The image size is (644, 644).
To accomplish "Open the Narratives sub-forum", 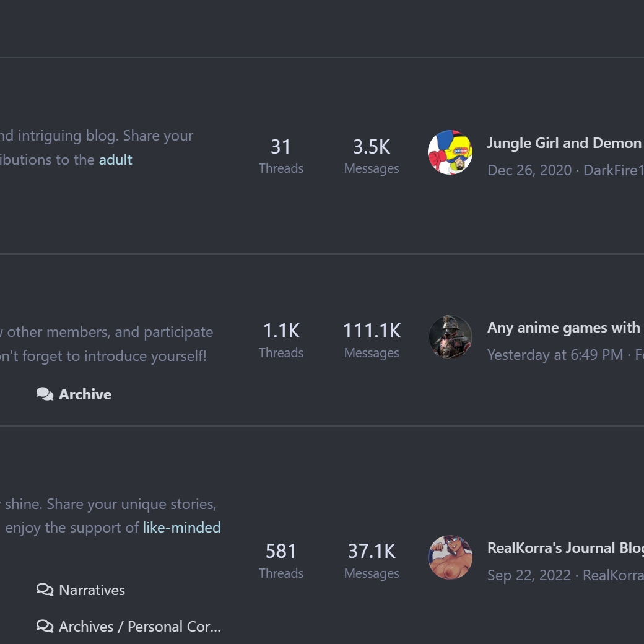I will pos(92,590).
